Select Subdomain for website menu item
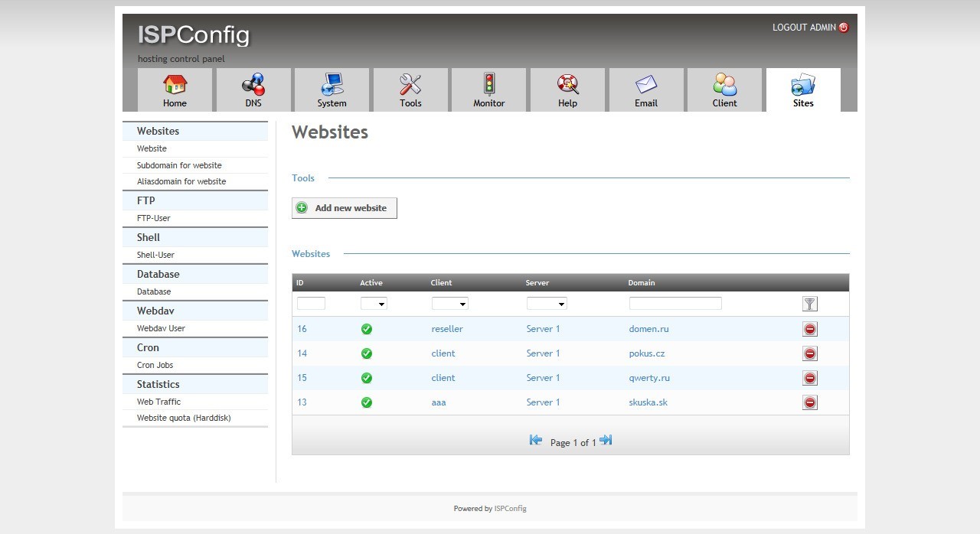980x534 pixels. click(179, 165)
